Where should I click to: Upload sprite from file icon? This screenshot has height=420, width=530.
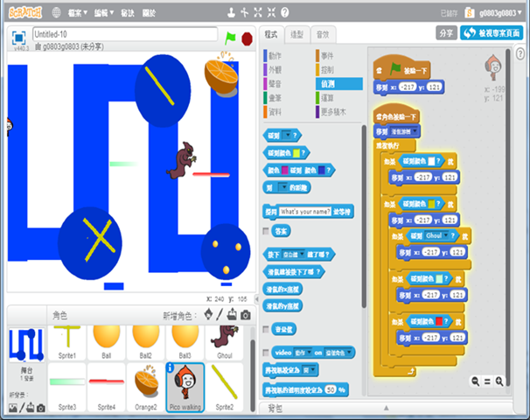[x=232, y=314]
